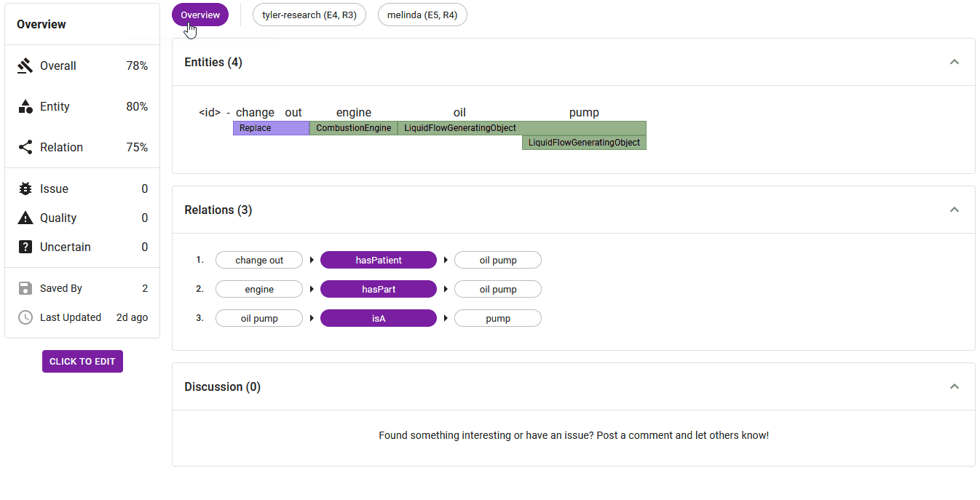Click the 'change out' relation source chip

tap(259, 261)
